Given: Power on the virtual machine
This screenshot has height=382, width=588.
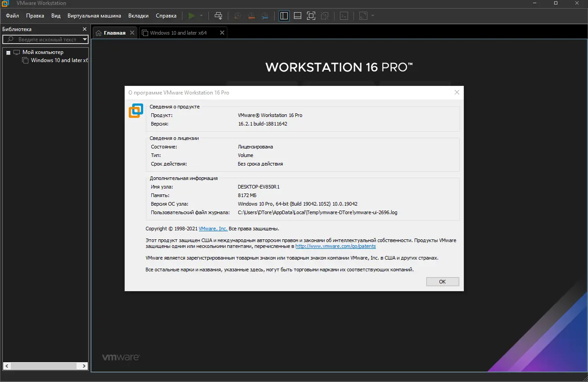Looking at the screenshot, I should point(193,16).
